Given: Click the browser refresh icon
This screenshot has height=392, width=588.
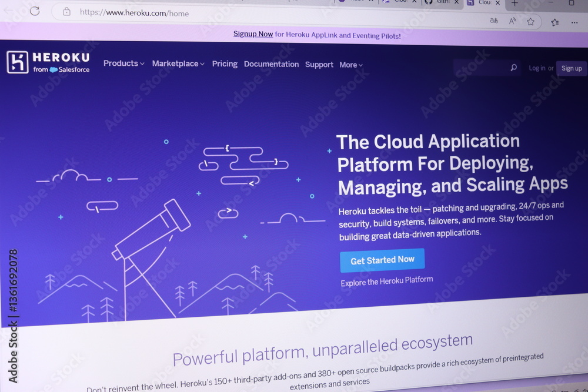Looking at the screenshot, I should click(x=35, y=11).
